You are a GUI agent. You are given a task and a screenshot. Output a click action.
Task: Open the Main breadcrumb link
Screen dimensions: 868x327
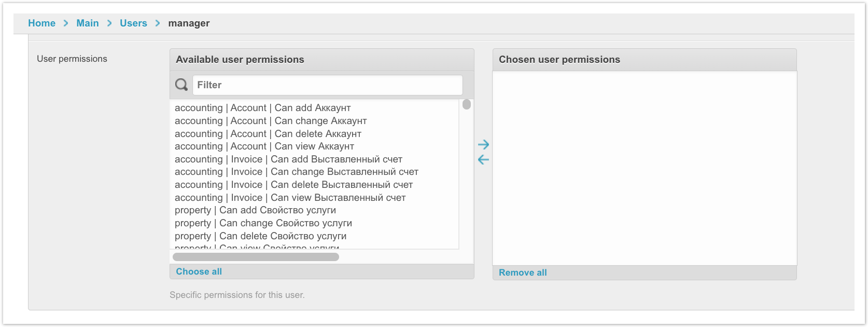pyautogui.click(x=87, y=23)
